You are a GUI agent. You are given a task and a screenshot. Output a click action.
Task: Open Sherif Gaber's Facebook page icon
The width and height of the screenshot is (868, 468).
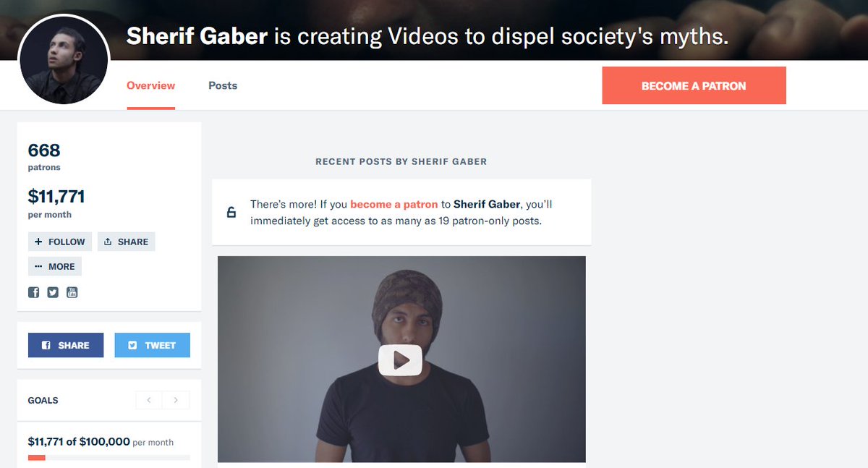pos(33,292)
